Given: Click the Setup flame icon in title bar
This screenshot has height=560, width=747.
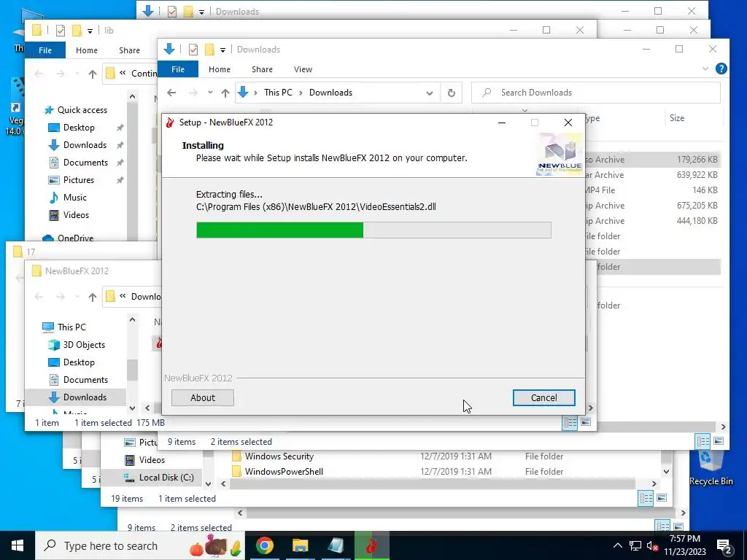Looking at the screenshot, I should [169, 122].
